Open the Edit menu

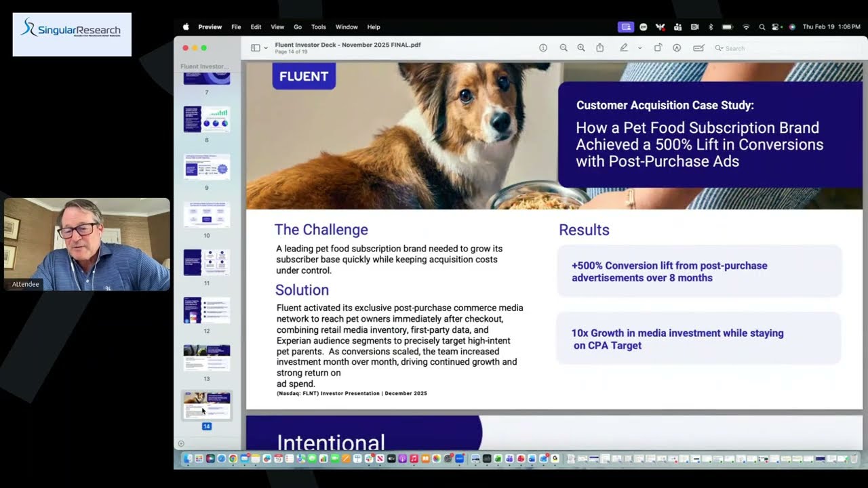pos(256,27)
